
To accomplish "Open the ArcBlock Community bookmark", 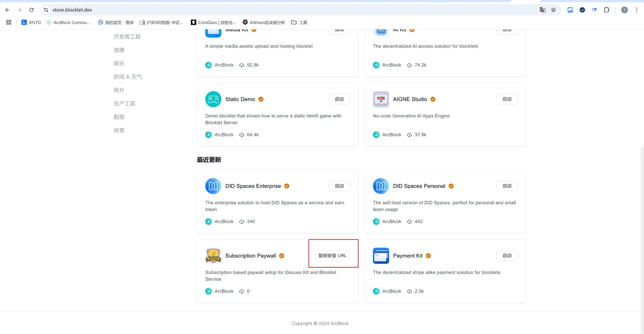I will click(x=68, y=23).
